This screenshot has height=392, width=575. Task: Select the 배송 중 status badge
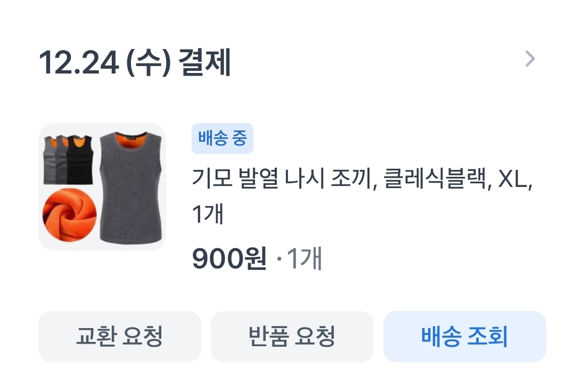click(x=222, y=138)
